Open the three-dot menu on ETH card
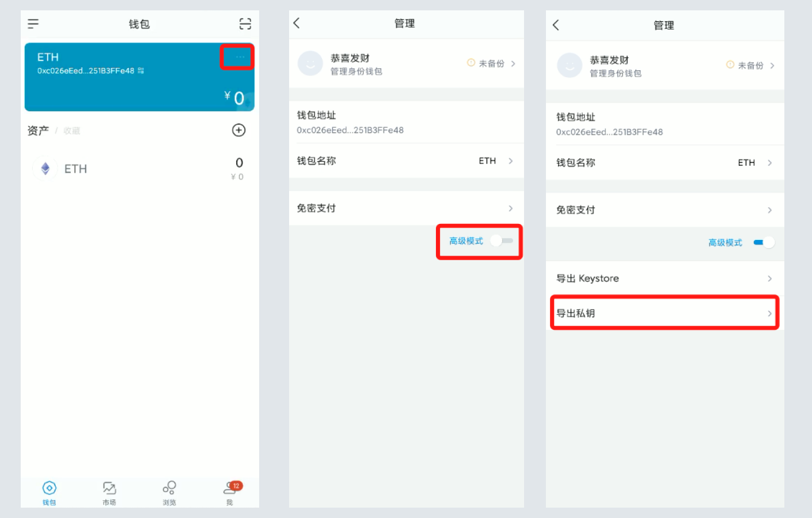Image resolution: width=812 pixels, height=518 pixels. tap(240, 57)
